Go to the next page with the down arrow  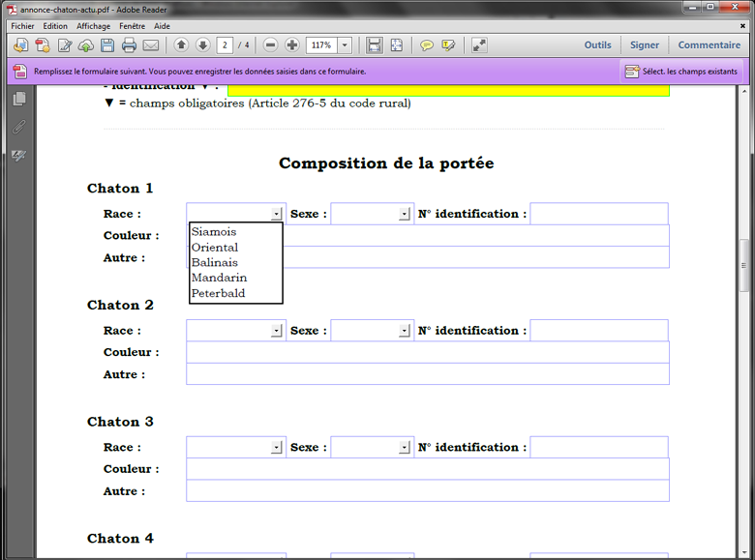click(202, 45)
